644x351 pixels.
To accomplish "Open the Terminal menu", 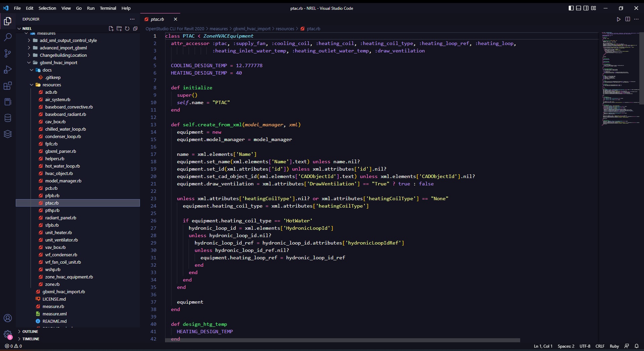I will point(108,8).
